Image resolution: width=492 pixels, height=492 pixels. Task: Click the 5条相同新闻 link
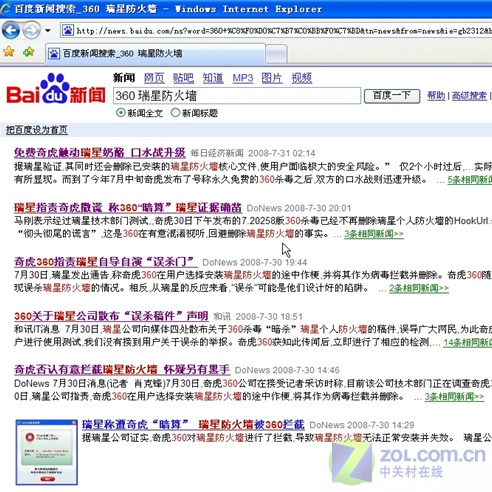pyautogui.click(x=469, y=180)
